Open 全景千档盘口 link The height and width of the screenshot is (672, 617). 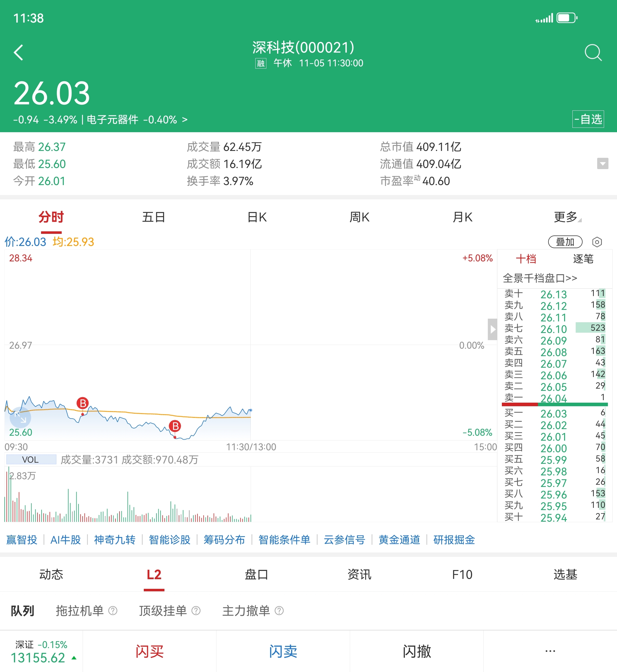[540, 278]
